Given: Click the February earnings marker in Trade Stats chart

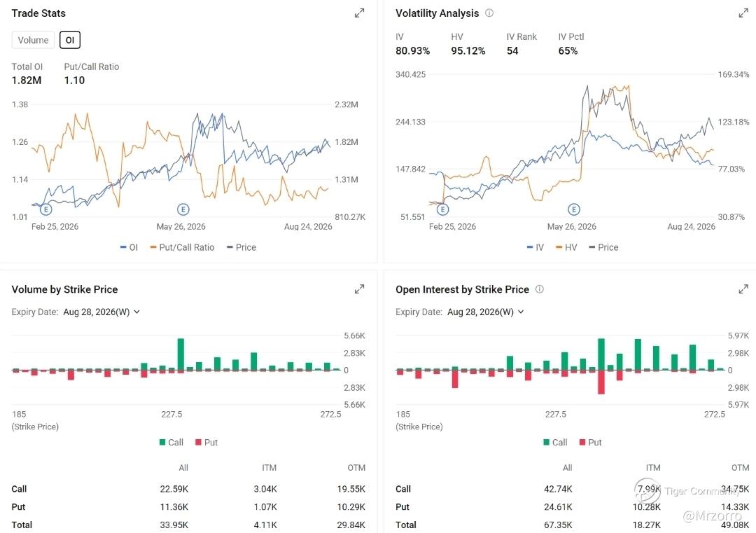Looking at the screenshot, I should [45, 209].
